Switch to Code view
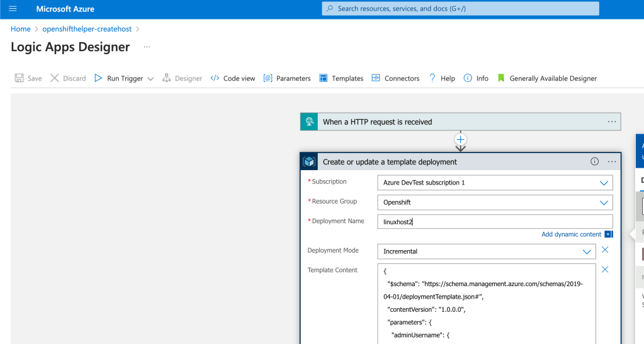 click(x=233, y=78)
